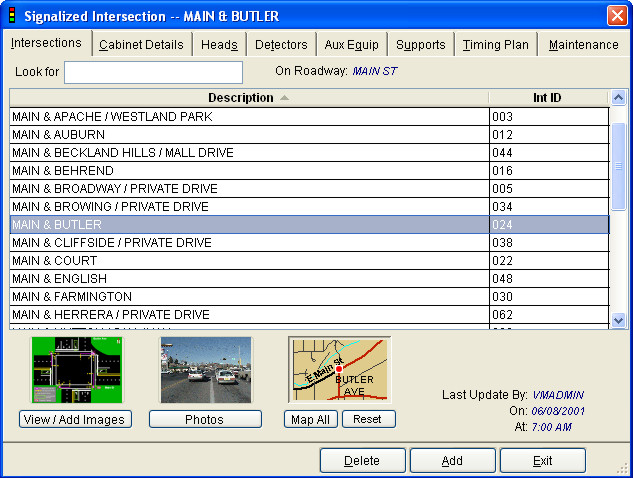Viewport: 633px width, 478px height.
Task: Click Int ID cell 030
Action: (549, 296)
